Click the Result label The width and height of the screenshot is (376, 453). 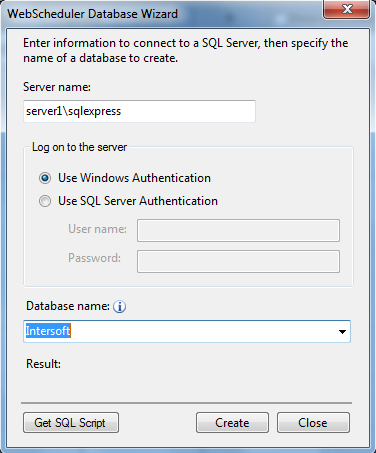point(44,364)
